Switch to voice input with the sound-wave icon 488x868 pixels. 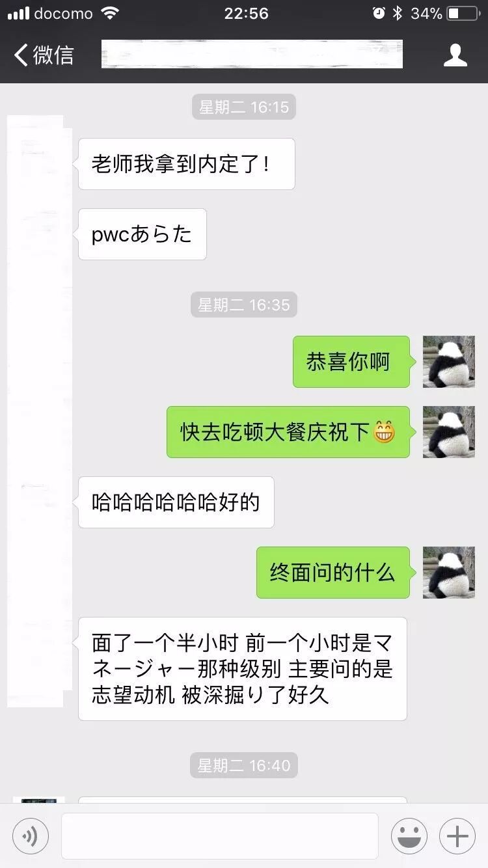pyautogui.click(x=31, y=836)
